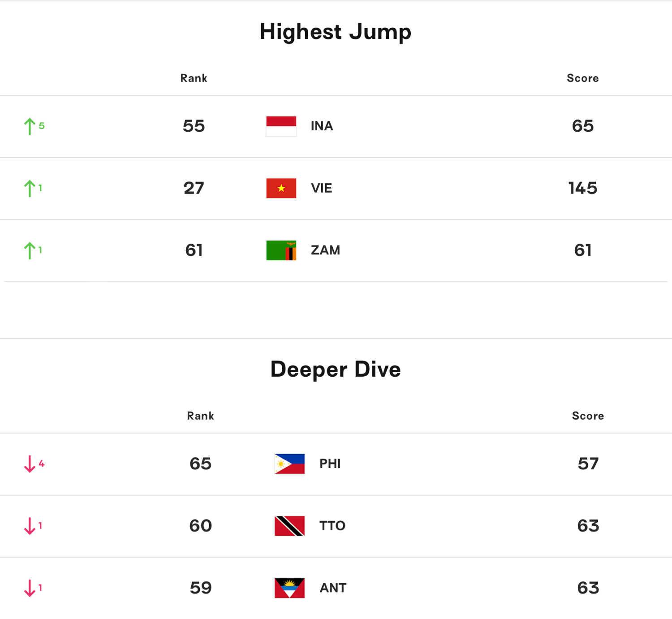This screenshot has height=619, width=672.
Task: Click green up arrow in VIE row
Action: 30,189
